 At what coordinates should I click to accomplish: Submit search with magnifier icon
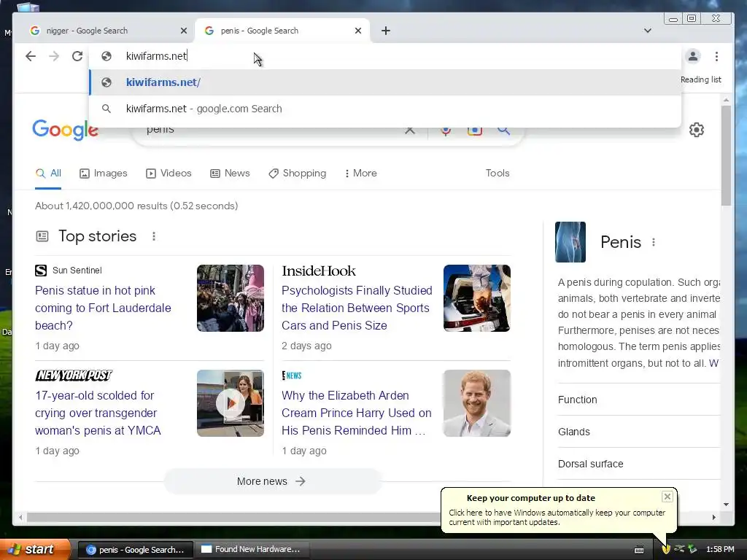point(503,131)
